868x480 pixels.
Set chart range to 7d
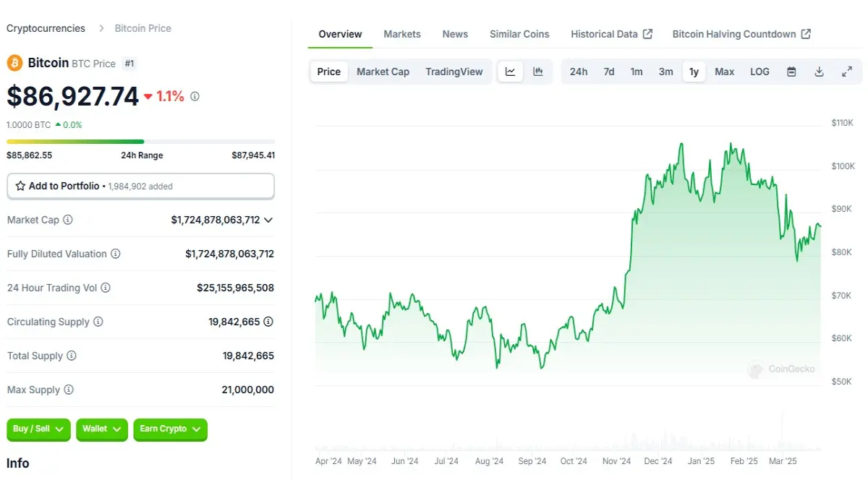pos(609,72)
